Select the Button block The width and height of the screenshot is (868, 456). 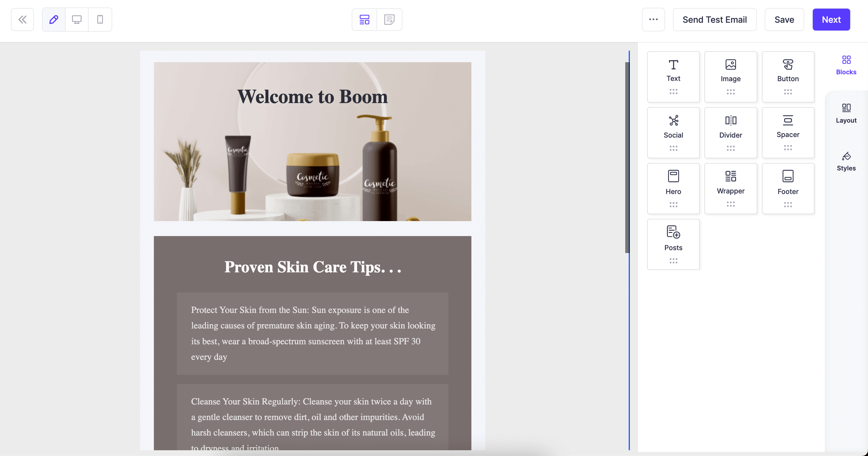(788, 77)
